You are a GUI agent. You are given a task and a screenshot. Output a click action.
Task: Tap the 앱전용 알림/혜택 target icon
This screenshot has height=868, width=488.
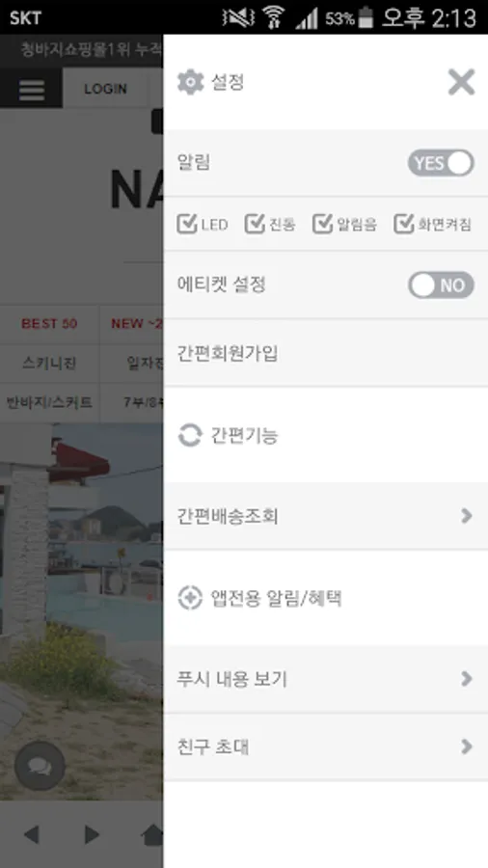tap(190, 598)
